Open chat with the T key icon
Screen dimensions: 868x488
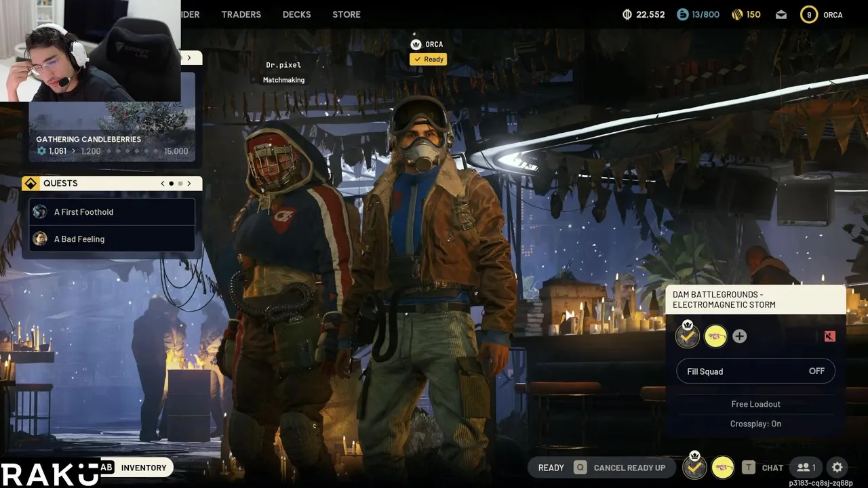[x=748, y=468]
